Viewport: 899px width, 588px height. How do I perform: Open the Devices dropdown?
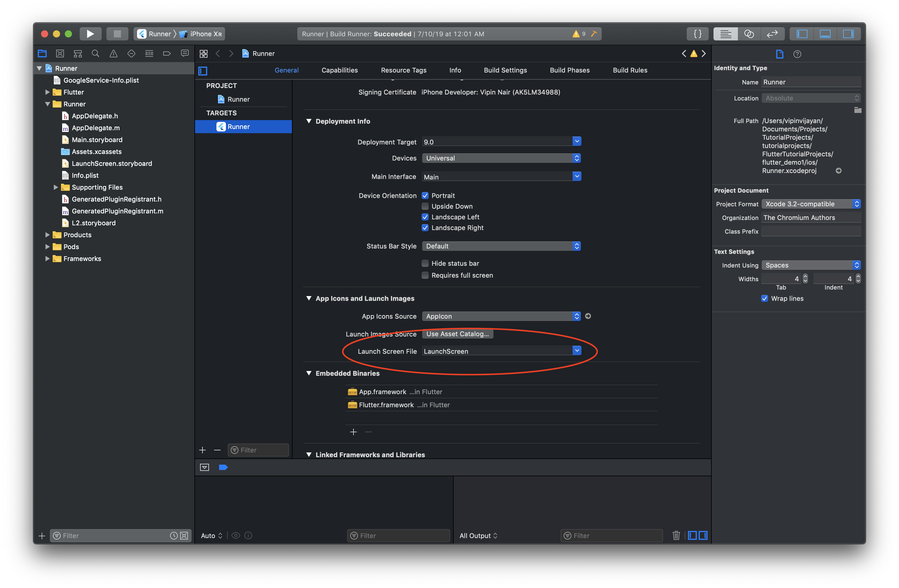pyautogui.click(x=501, y=158)
